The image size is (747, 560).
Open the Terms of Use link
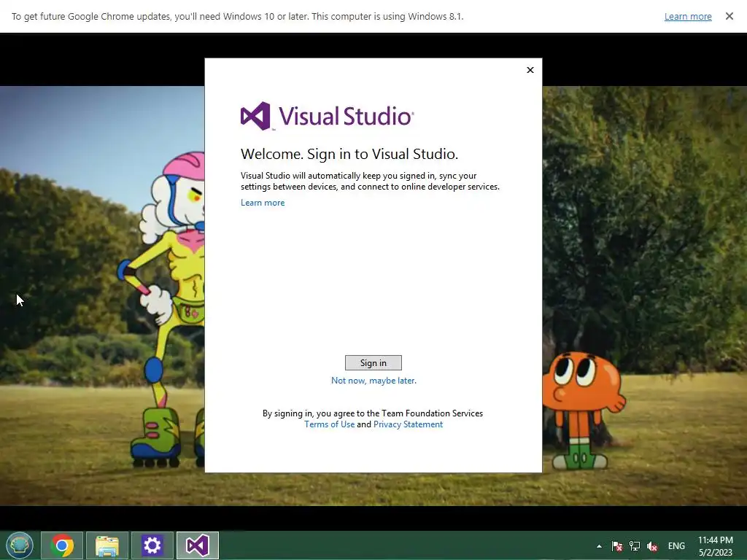tap(329, 424)
